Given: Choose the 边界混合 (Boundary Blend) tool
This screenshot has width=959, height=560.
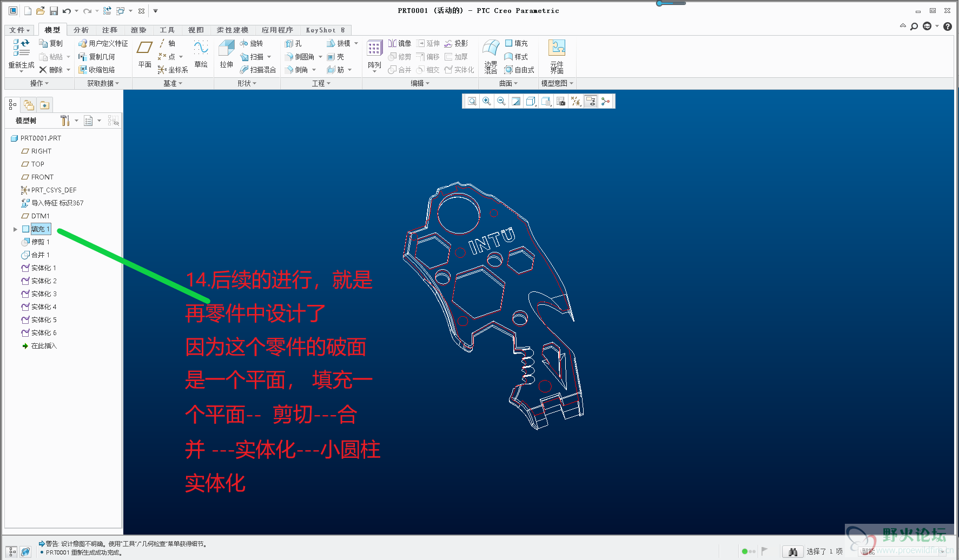Looking at the screenshot, I should [x=491, y=56].
